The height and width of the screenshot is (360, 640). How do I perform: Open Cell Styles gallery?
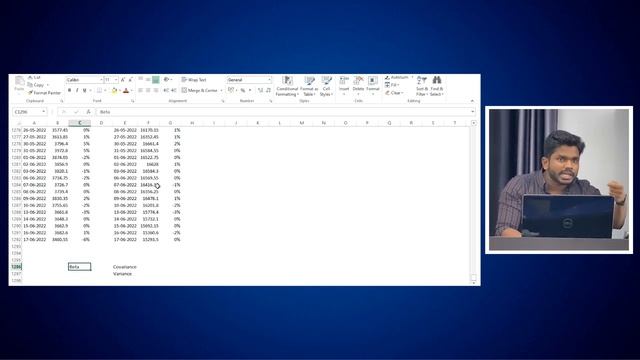[x=326, y=86]
